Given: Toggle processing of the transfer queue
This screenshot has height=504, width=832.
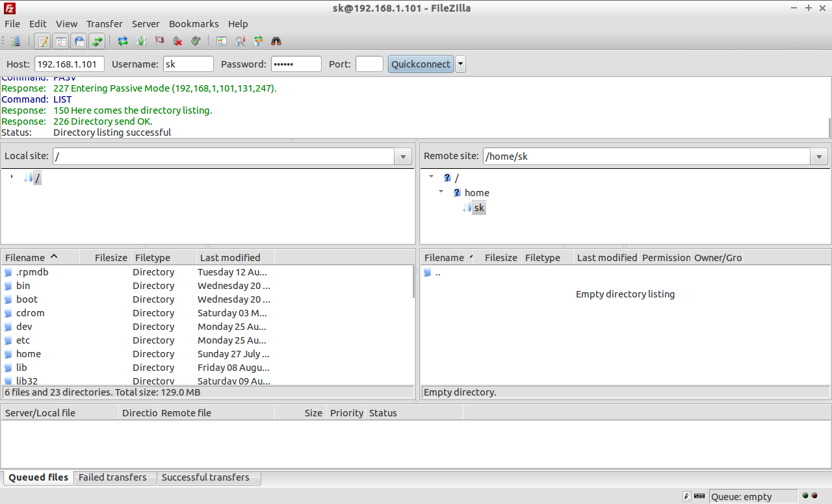Looking at the screenshot, I should tap(141, 41).
